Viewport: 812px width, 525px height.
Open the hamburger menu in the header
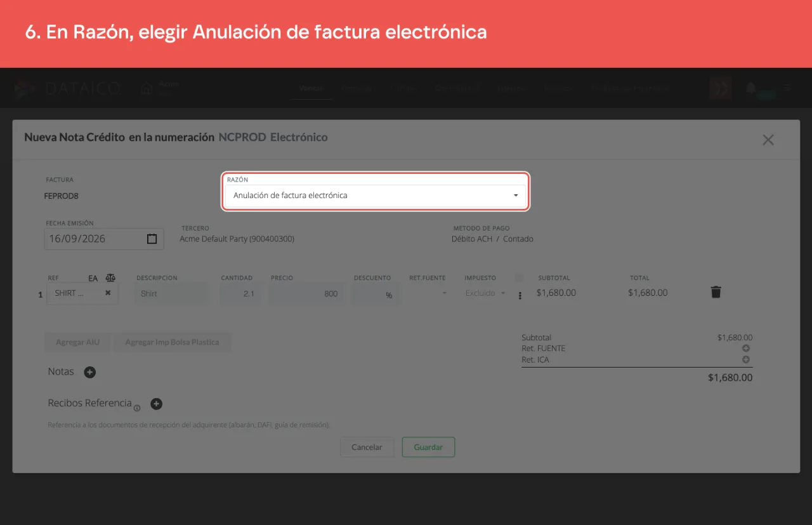787,88
